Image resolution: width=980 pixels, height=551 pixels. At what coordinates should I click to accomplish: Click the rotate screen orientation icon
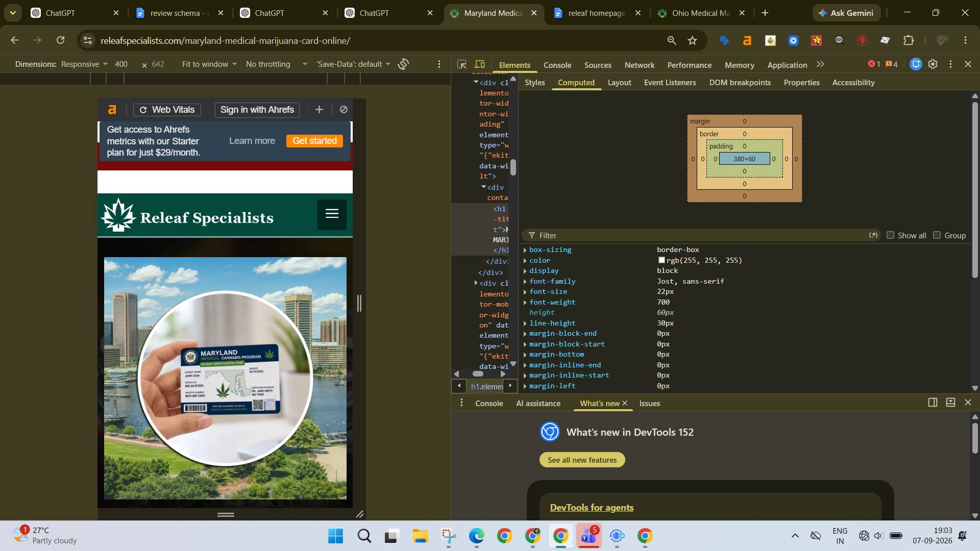404,64
